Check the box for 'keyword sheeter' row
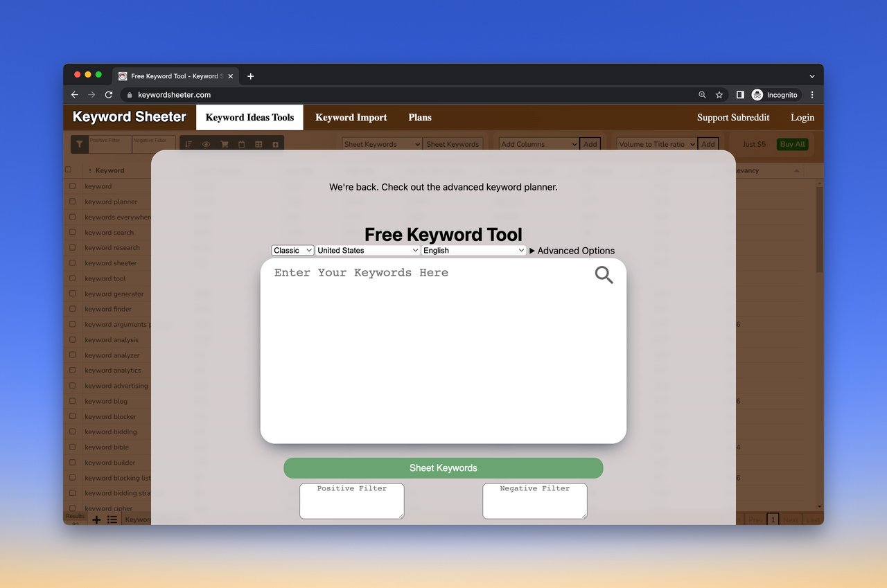887x588 pixels. click(x=72, y=263)
